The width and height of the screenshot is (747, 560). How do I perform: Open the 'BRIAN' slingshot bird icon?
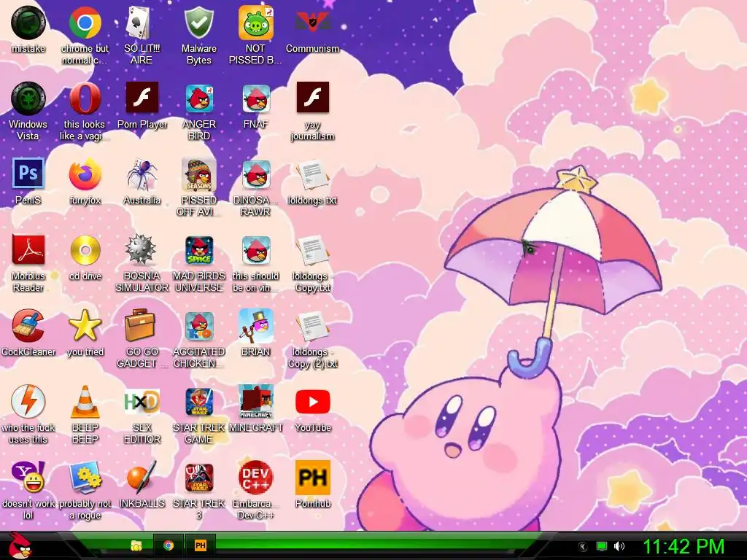[256, 325]
